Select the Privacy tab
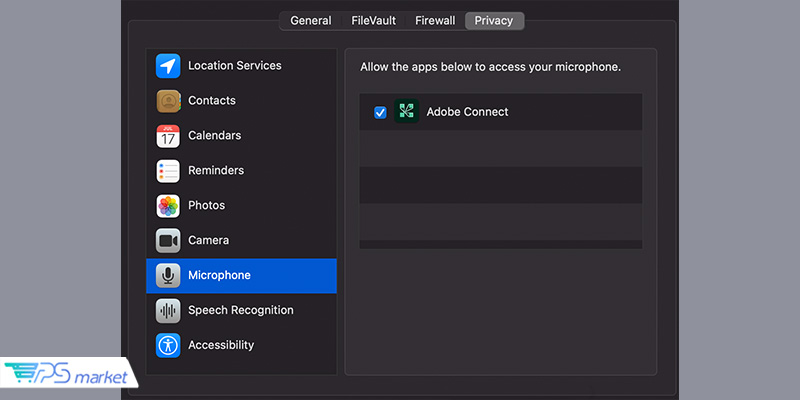Viewport: 800px width, 400px height. (x=494, y=21)
